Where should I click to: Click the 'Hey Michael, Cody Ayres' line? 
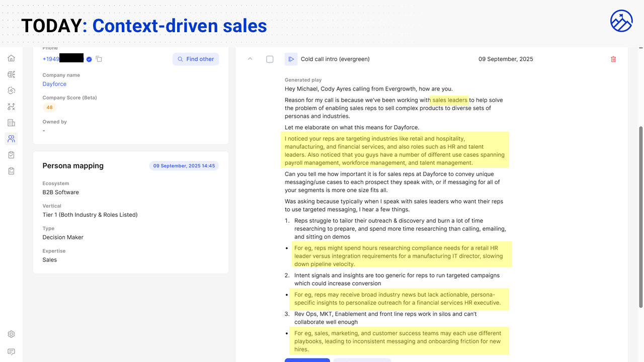tap(368, 89)
